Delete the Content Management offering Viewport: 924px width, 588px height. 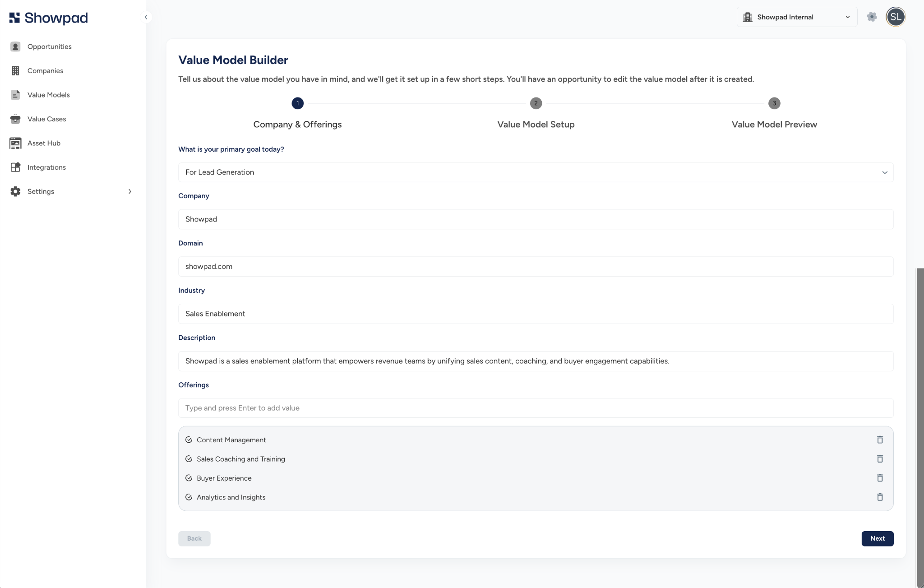[880, 440]
